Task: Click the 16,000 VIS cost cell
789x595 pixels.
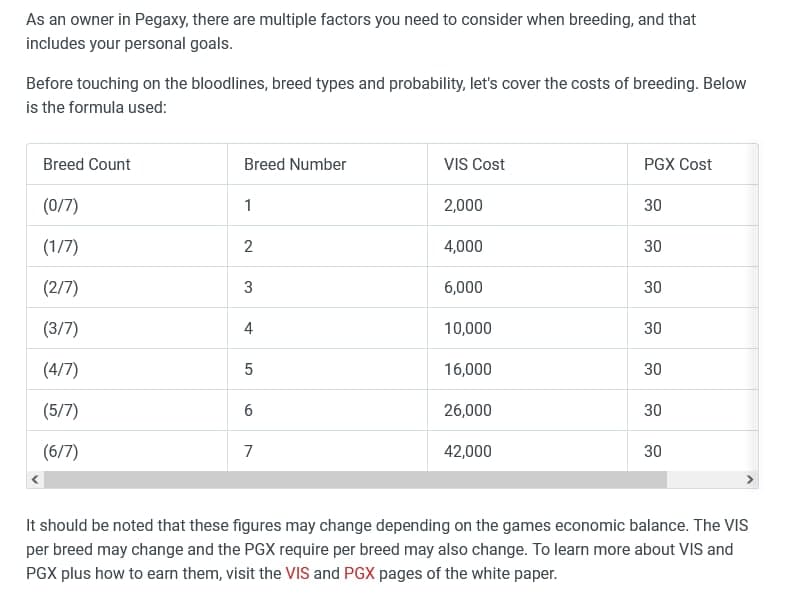Action: tap(527, 369)
